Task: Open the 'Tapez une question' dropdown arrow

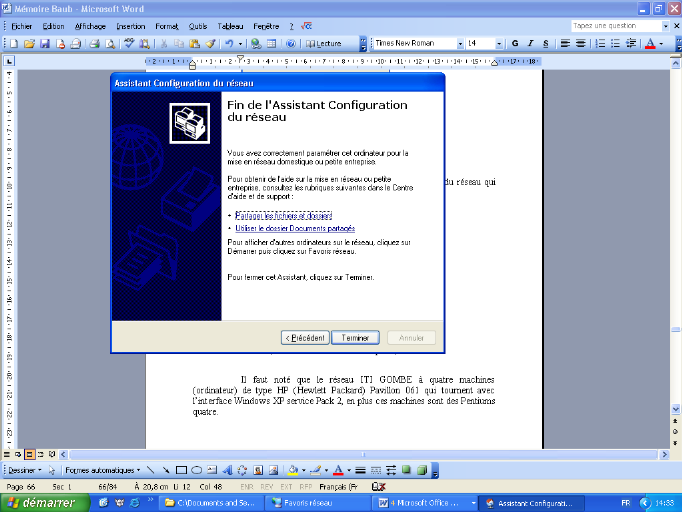Action: tap(665, 26)
